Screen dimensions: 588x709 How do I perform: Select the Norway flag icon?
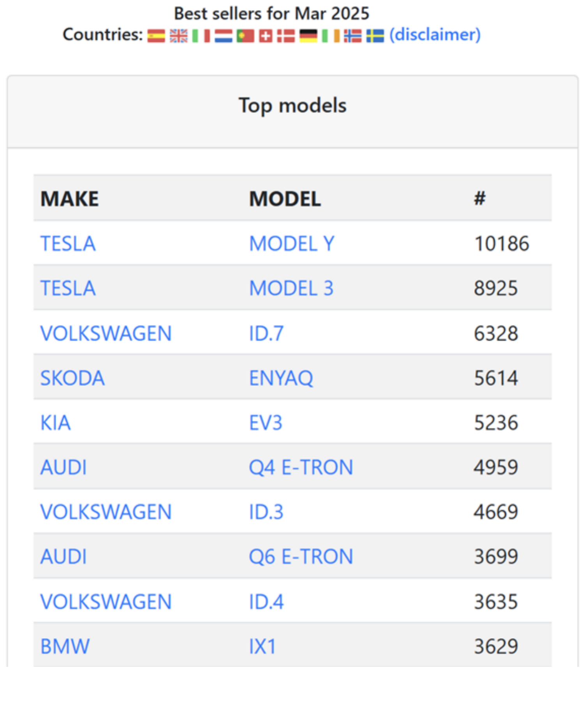[353, 36]
